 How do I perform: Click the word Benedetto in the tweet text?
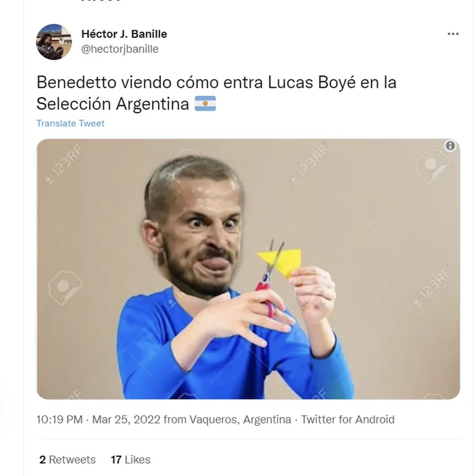77,82
